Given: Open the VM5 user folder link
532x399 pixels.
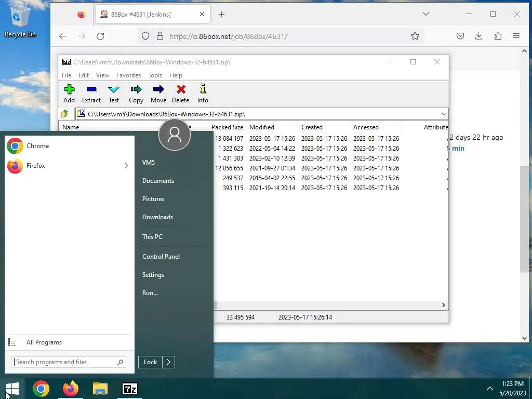Looking at the screenshot, I should tap(149, 163).
